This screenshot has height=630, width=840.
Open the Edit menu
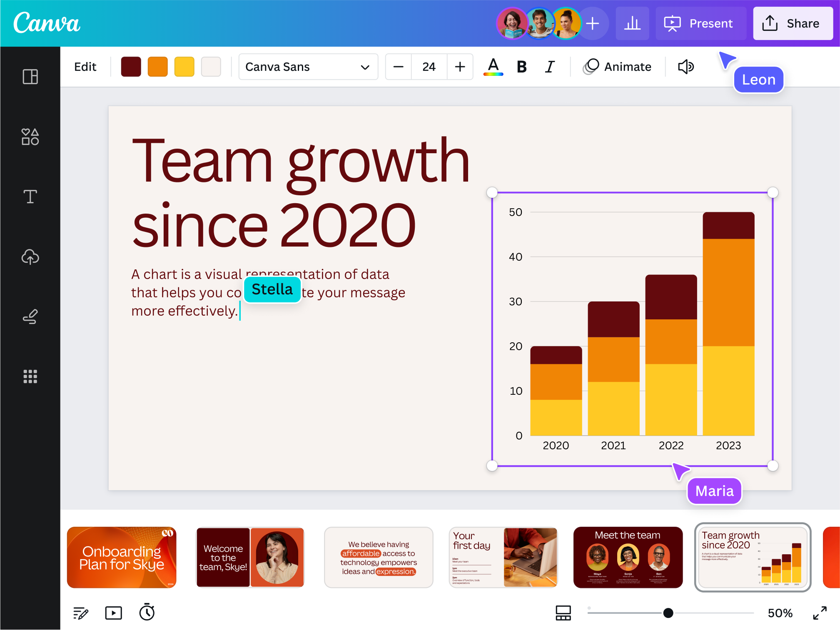(x=85, y=66)
